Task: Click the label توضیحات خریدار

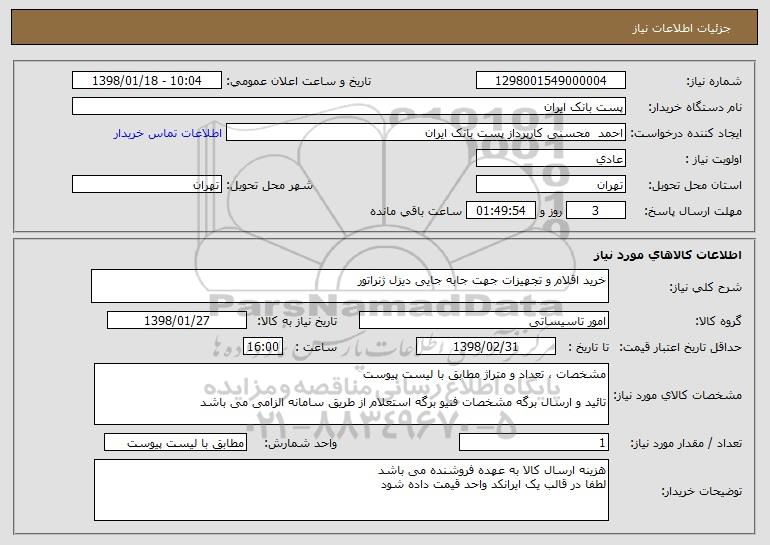Action: pyautogui.click(x=702, y=491)
